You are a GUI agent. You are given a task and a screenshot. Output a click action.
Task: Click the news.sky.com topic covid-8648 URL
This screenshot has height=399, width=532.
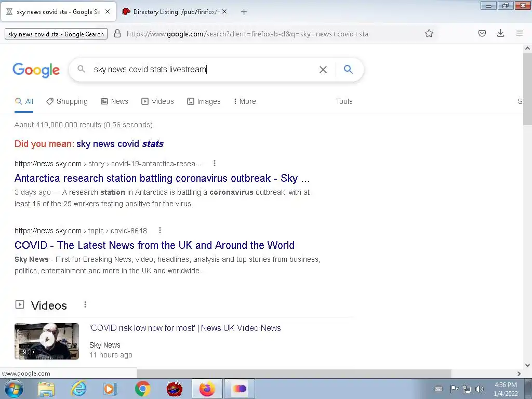(x=81, y=231)
